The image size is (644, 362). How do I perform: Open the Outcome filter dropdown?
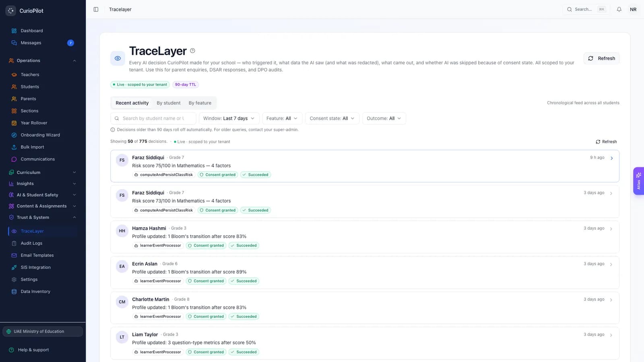click(x=384, y=118)
